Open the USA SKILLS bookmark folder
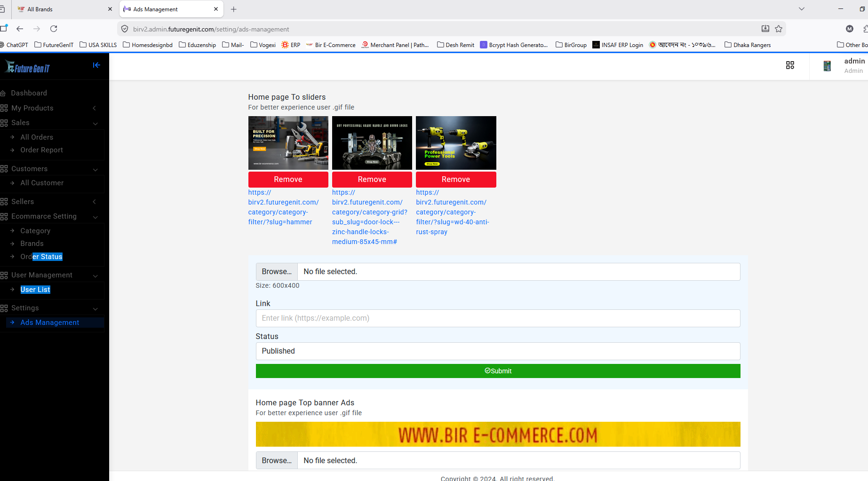 [98, 45]
